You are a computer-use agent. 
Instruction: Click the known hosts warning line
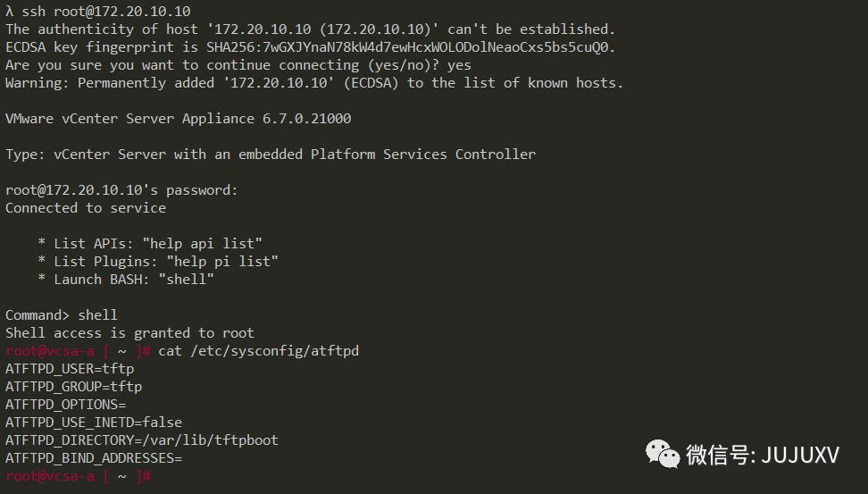(x=314, y=83)
